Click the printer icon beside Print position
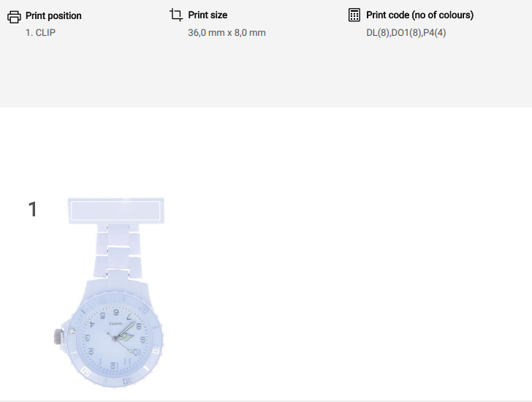Image resolution: width=532 pixels, height=402 pixels. [x=13, y=15]
